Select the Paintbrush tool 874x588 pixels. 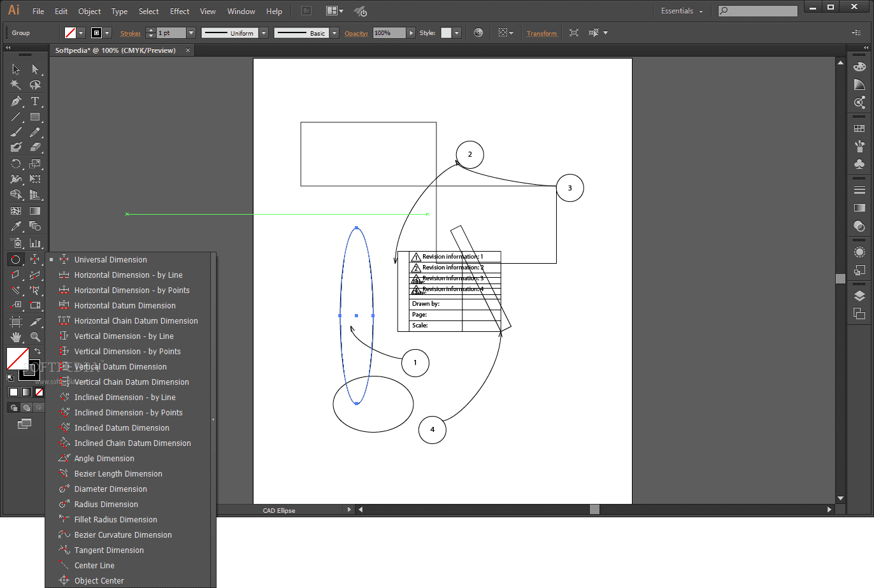16,132
